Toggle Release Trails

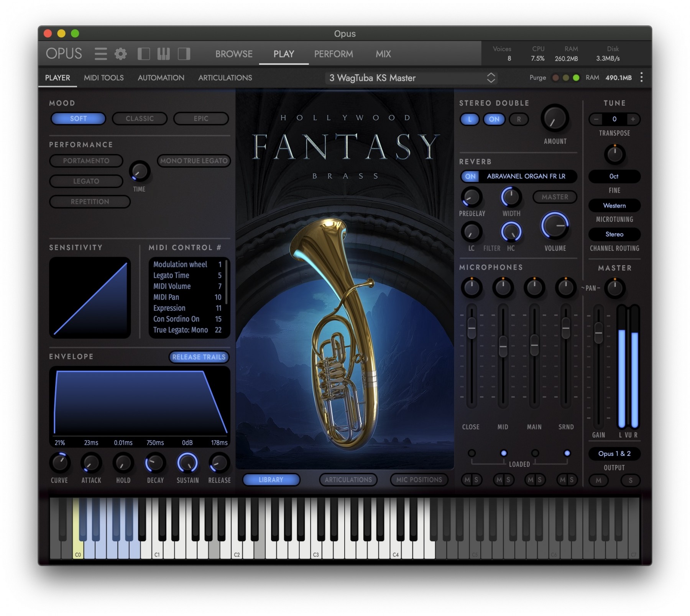coord(199,357)
